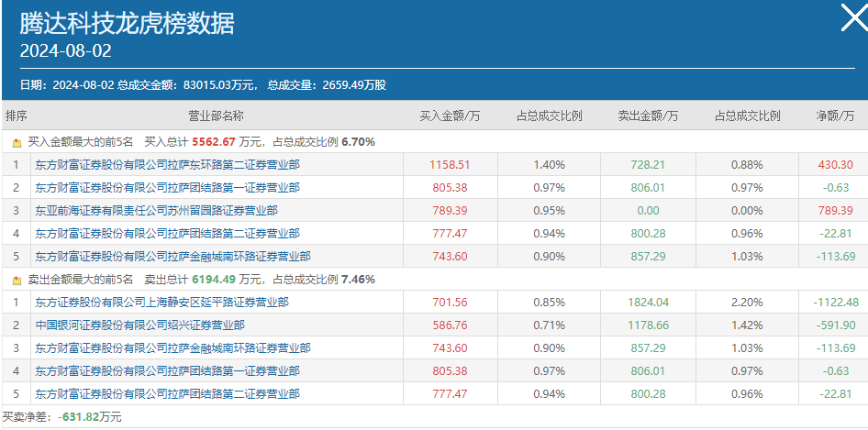Viewport: 868px width, 430px height.
Task: Click the buy amount cell 701.56
Action: click(x=450, y=303)
